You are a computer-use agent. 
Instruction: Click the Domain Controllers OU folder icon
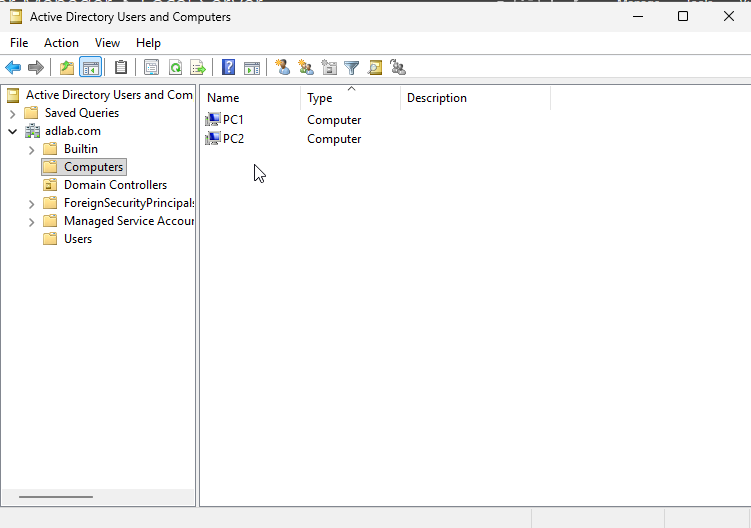50,184
